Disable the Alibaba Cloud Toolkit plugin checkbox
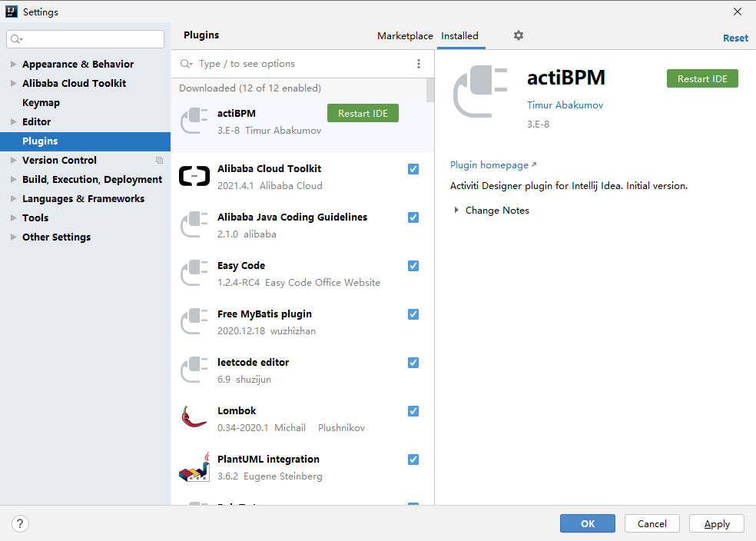 tap(413, 169)
